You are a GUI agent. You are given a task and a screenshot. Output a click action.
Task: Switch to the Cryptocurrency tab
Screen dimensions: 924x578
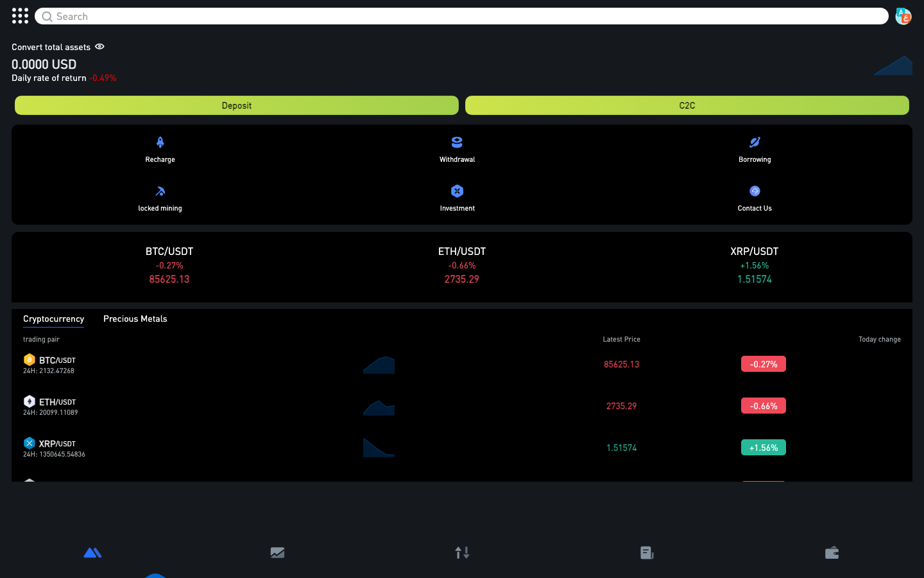pyautogui.click(x=53, y=319)
